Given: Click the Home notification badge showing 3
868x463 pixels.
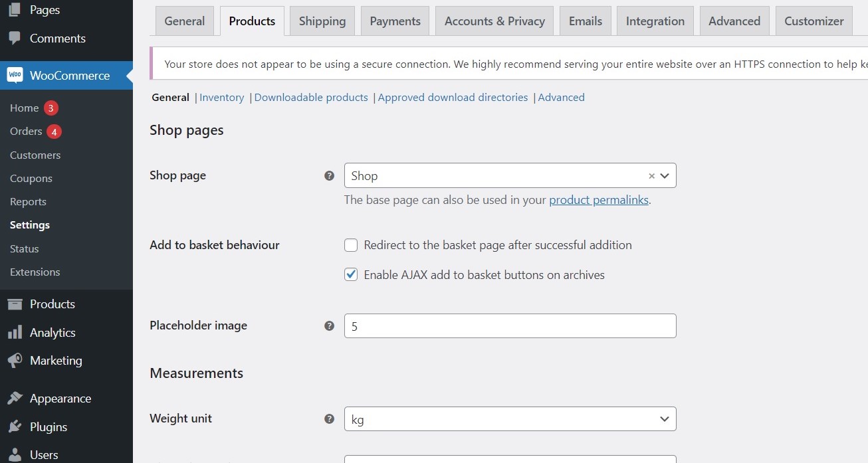Looking at the screenshot, I should pyautogui.click(x=51, y=108).
